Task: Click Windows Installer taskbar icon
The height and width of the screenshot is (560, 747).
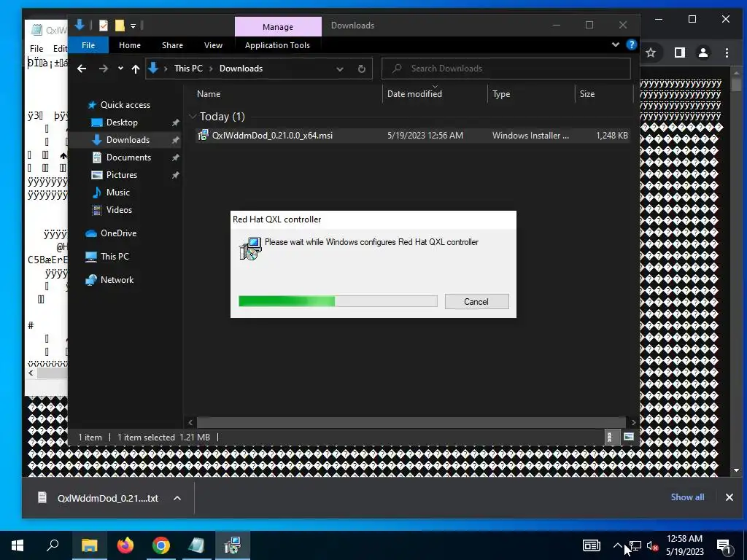Action: click(x=233, y=545)
